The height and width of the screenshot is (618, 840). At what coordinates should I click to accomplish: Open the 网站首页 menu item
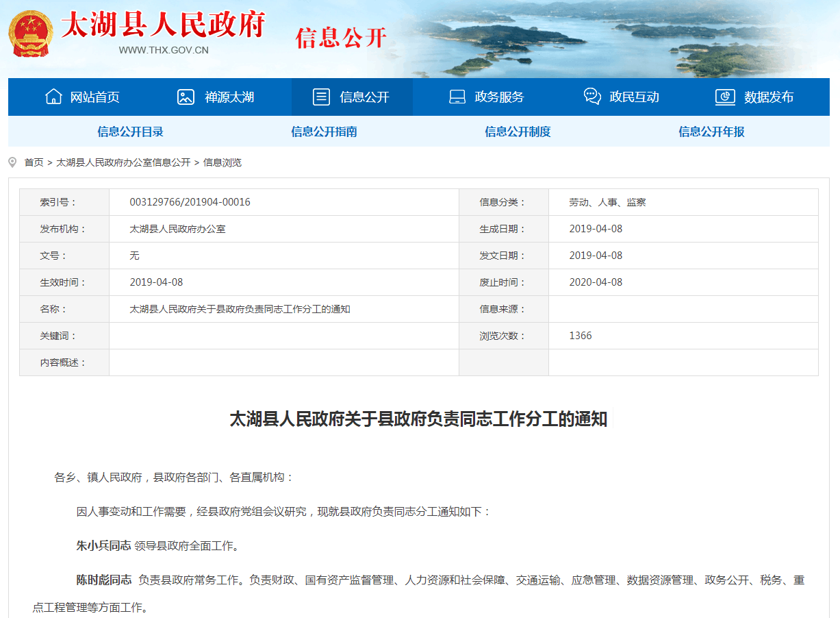95,97
